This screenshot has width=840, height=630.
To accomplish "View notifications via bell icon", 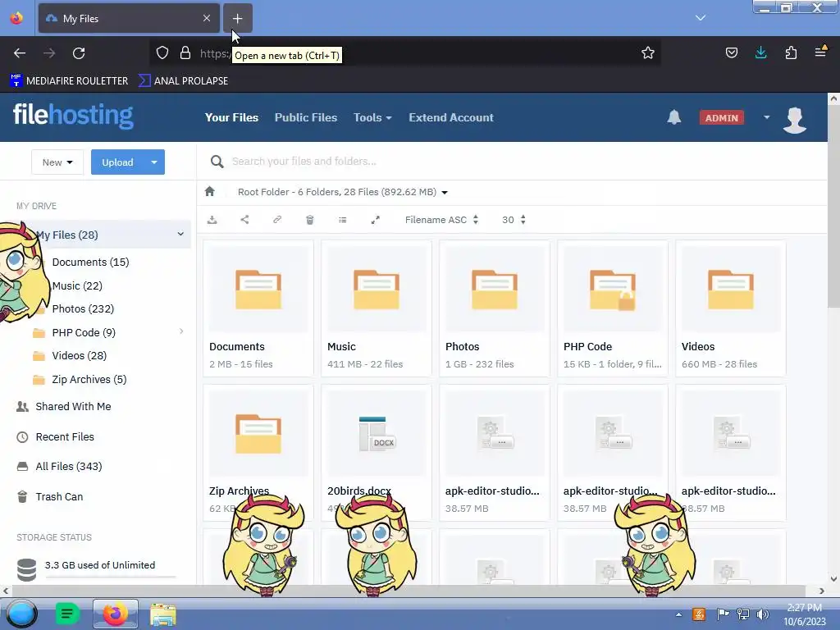I will (x=674, y=116).
